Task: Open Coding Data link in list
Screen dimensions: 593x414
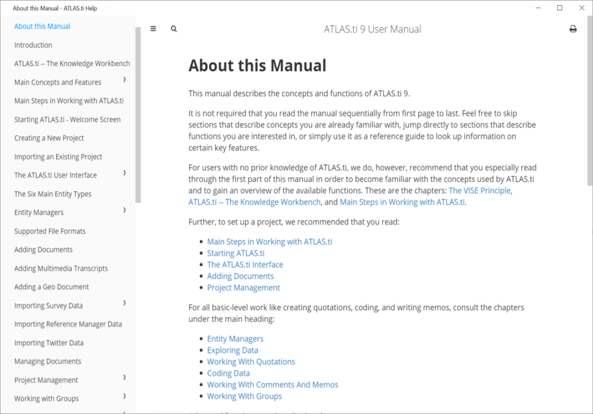Action: click(228, 373)
